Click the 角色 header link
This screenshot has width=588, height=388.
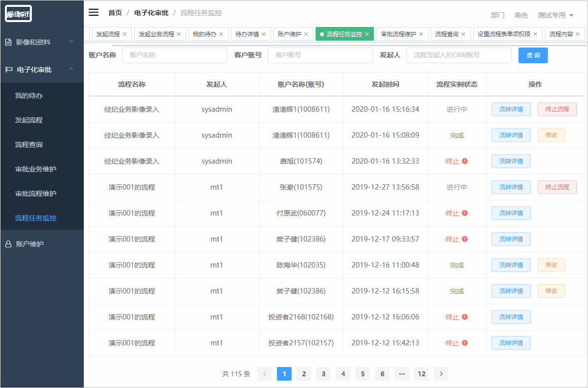point(521,15)
